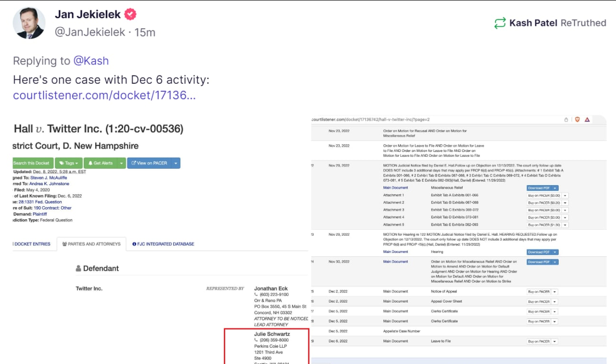Click Buy on PACER ($0.20) for Attachment 2
616x364 pixels.
544,202
